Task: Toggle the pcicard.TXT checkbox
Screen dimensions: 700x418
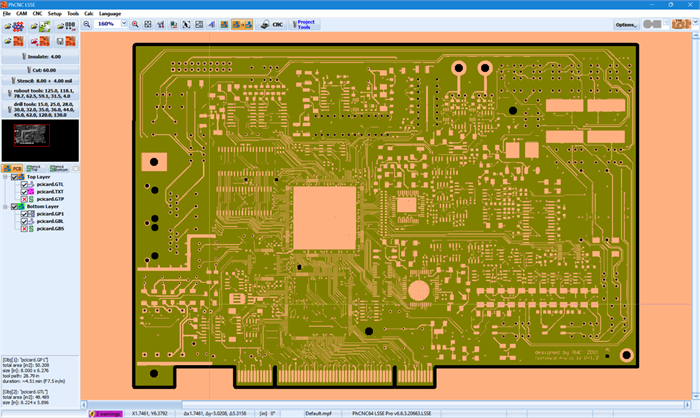Action: 24,192
